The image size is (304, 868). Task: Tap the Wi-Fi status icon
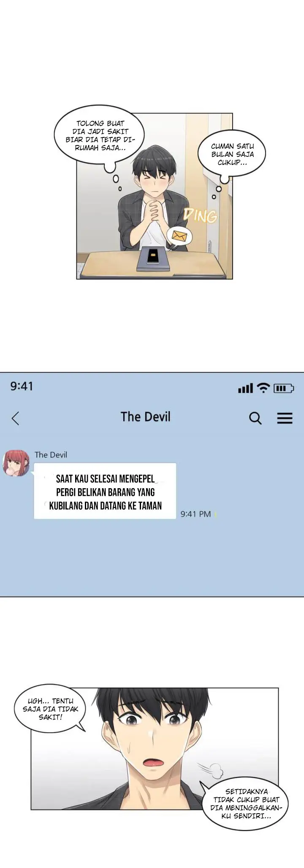pyautogui.click(x=263, y=388)
